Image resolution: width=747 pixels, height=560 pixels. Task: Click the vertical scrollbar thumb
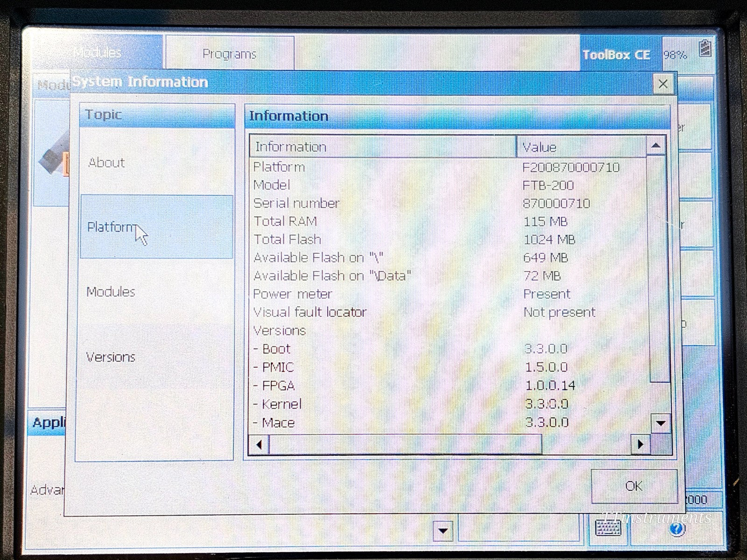pos(659,269)
